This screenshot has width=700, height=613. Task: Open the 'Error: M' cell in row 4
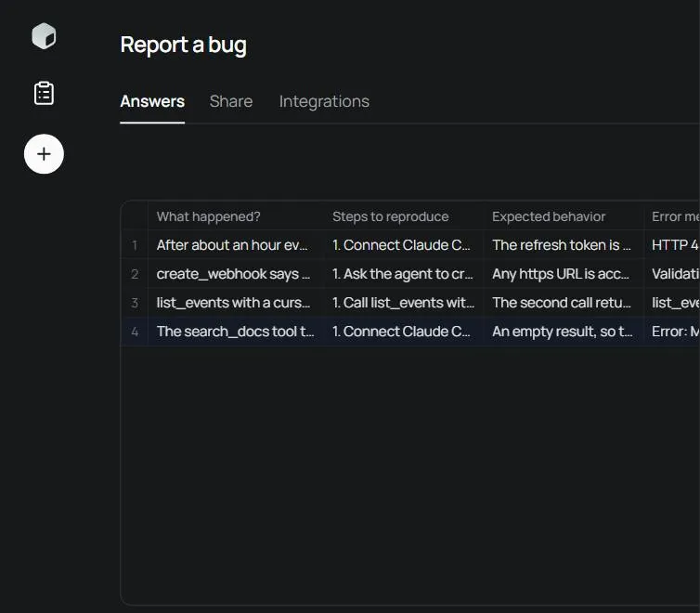(672, 332)
